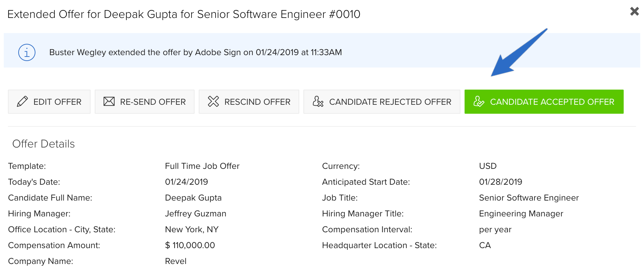Click the RESCIND OFFER button label
Viewport: 644px width, 275px height.
click(258, 102)
